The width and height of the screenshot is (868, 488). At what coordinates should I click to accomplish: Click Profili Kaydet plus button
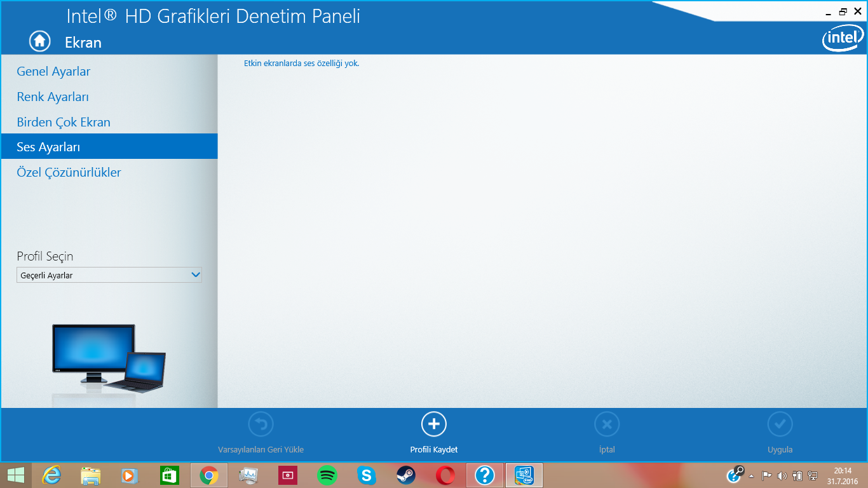pyautogui.click(x=434, y=433)
